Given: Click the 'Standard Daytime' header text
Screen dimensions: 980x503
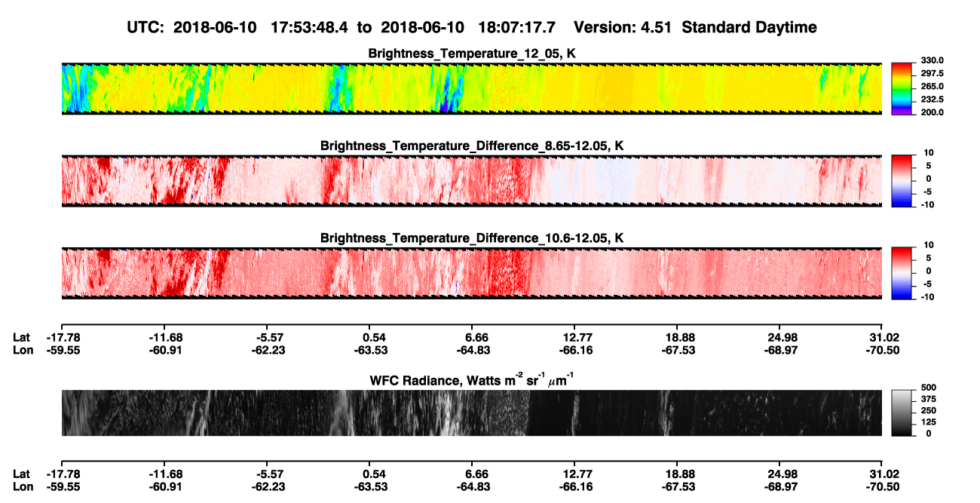Looking at the screenshot, I should (x=749, y=28).
